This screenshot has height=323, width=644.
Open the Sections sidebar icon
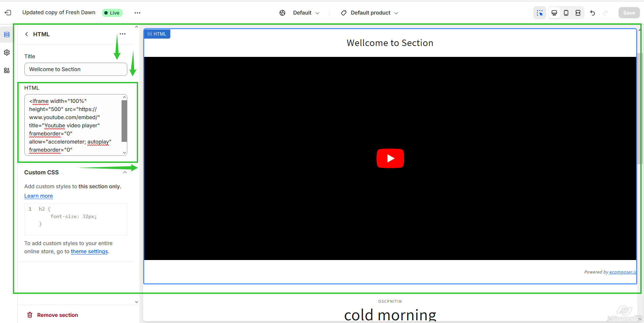tap(7, 35)
